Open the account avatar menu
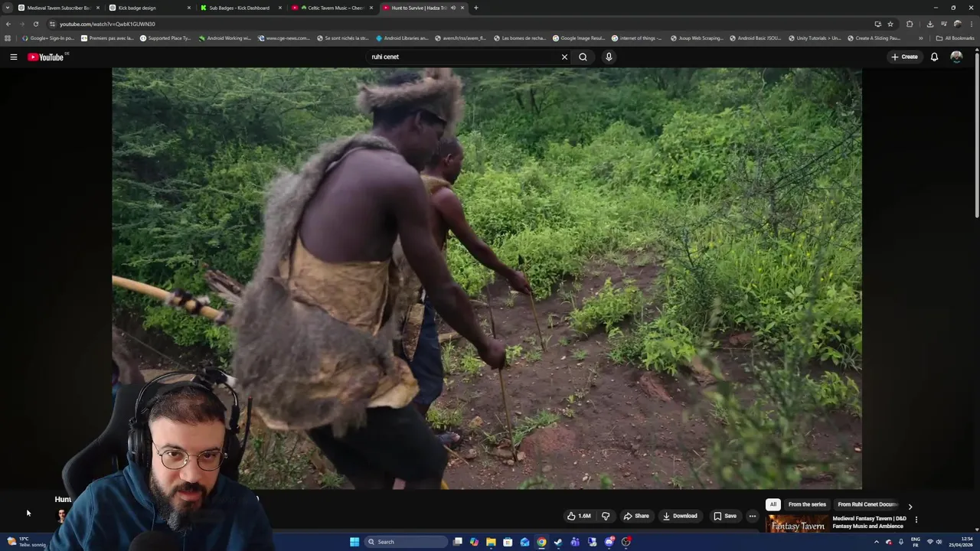The width and height of the screenshot is (980, 551). coord(956,57)
